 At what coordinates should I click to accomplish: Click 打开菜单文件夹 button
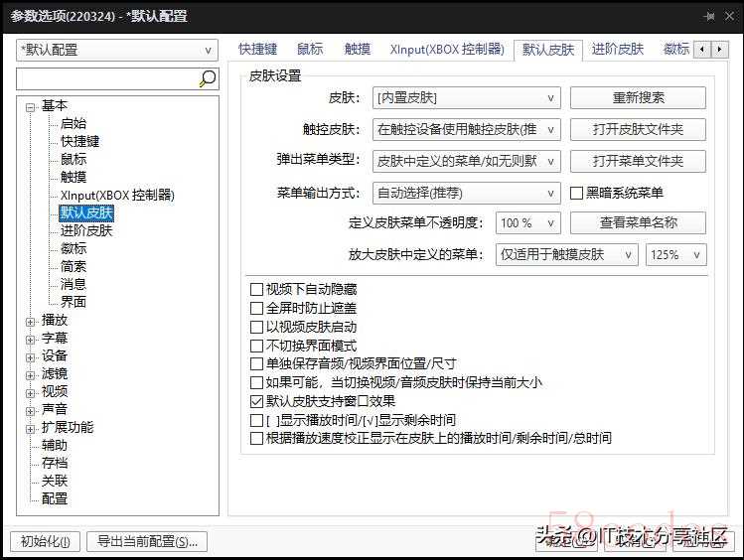pyautogui.click(x=638, y=161)
